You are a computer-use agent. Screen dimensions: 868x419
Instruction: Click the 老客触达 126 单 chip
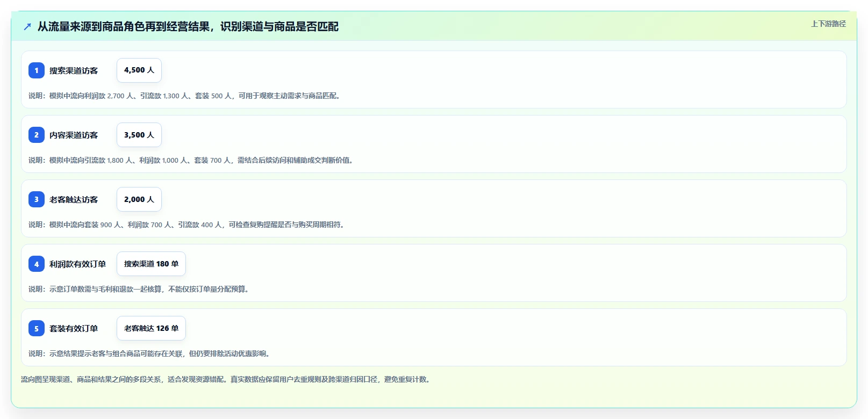coord(151,328)
